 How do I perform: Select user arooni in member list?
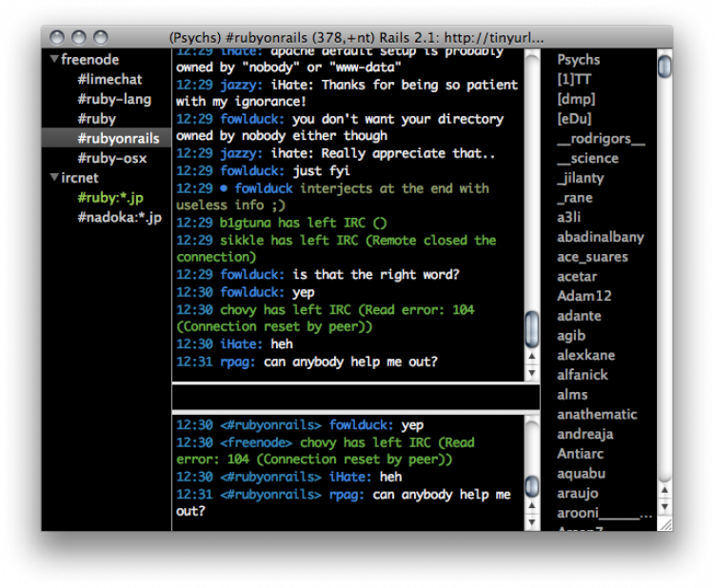[x=605, y=513]
